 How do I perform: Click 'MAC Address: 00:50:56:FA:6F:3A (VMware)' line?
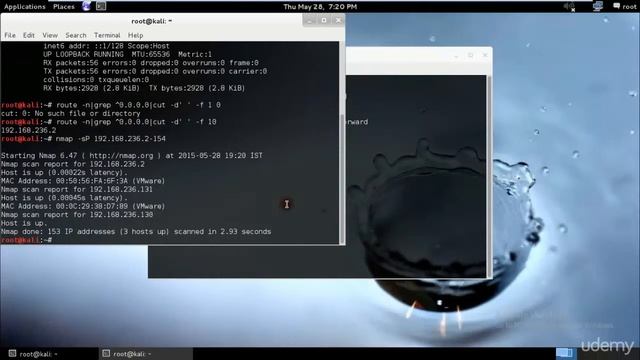83,181
